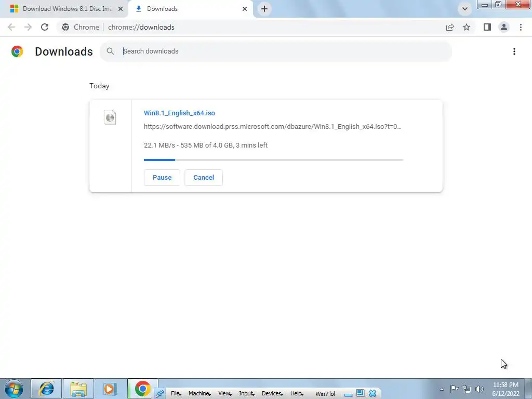Screen dimensions: 532x399
Task: Select the Downloads tab
Action: pos(190,9)
